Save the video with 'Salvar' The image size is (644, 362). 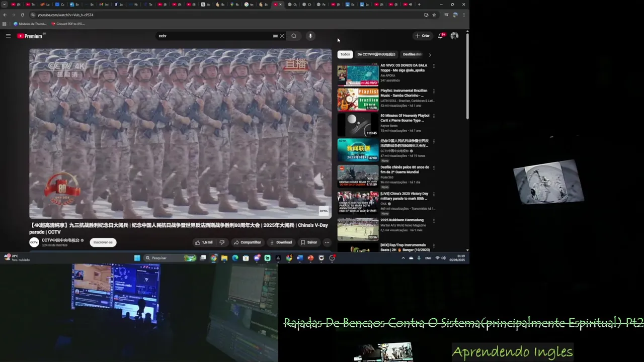point(309,242)
